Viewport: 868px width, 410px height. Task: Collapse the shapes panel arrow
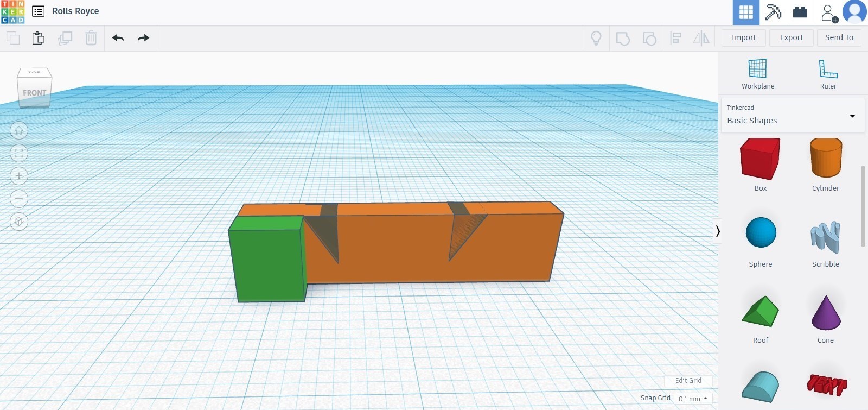[717, 231]
